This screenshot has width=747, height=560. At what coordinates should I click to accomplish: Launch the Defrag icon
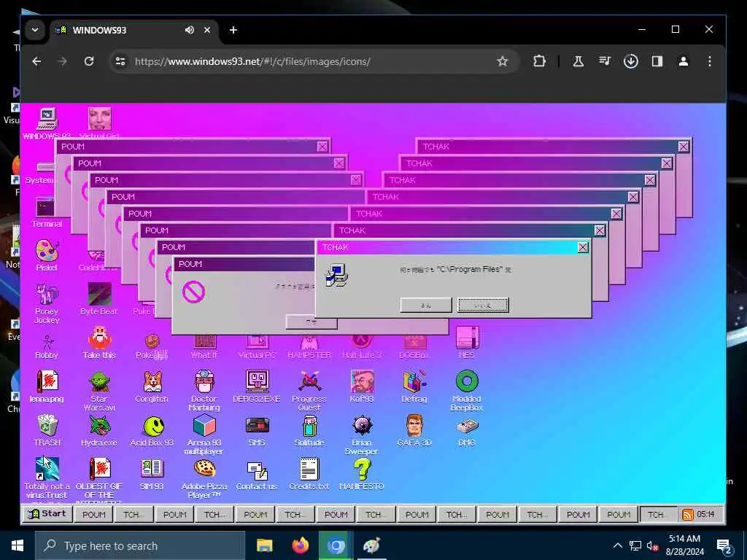414,386
